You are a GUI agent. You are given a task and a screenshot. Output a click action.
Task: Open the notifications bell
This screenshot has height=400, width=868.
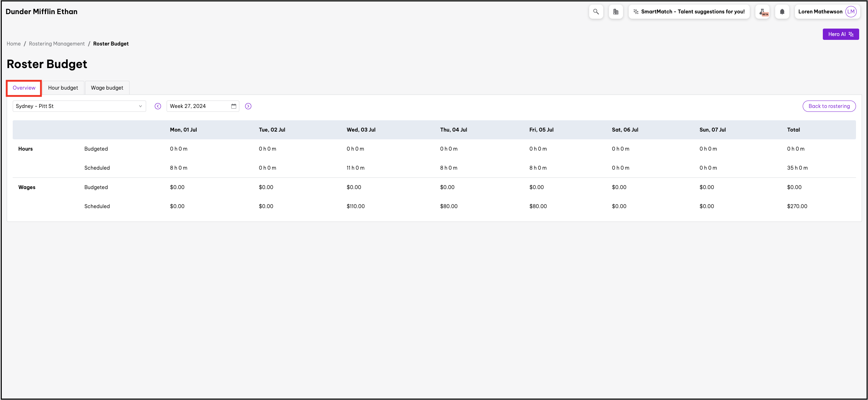tap(782, 12)
